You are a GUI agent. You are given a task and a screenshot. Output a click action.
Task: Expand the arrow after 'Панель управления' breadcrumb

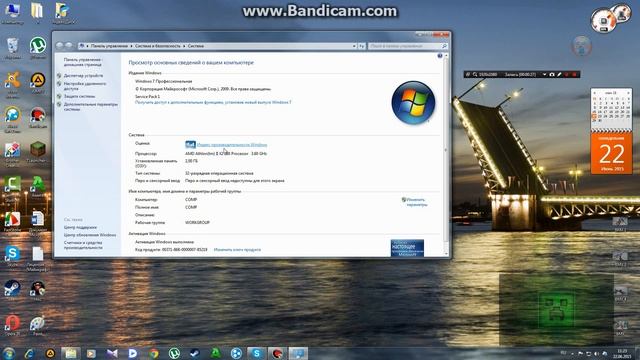pos(131,46)
